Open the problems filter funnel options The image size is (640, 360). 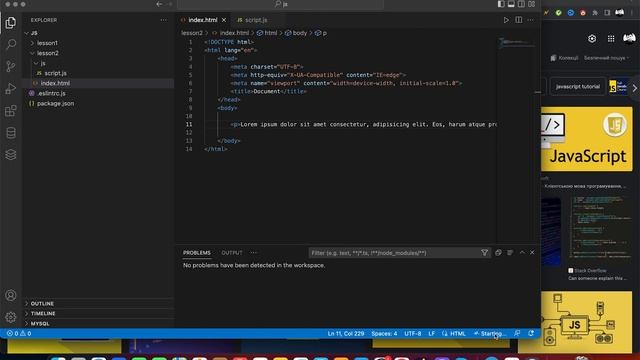pyautogui.click(x=484, y=253)
